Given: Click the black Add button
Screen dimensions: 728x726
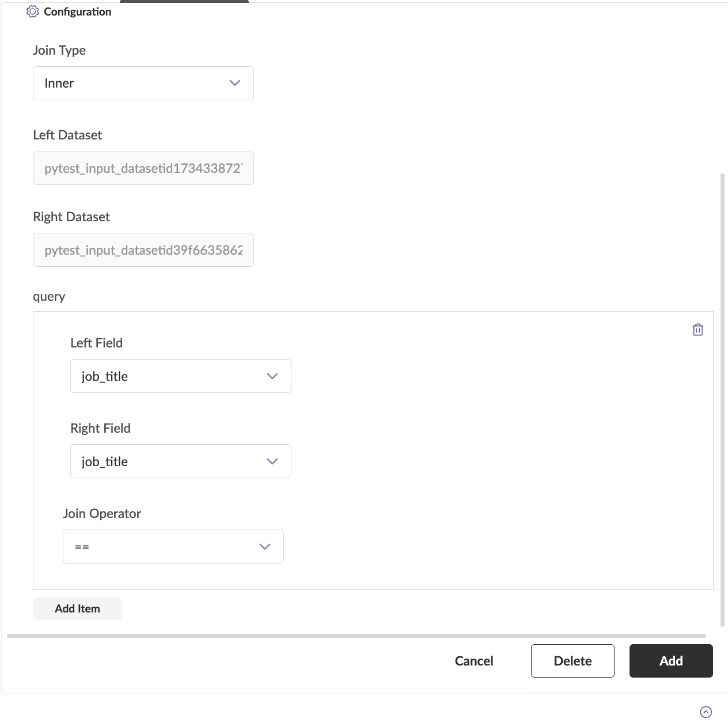Looking at the screenshot, I should [x=670, y=661].
